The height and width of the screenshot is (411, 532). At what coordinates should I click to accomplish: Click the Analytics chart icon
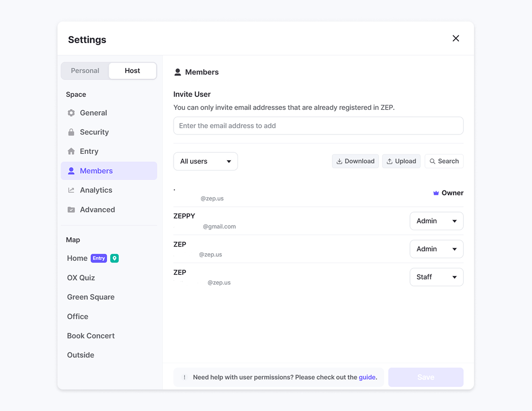[71, 190]
